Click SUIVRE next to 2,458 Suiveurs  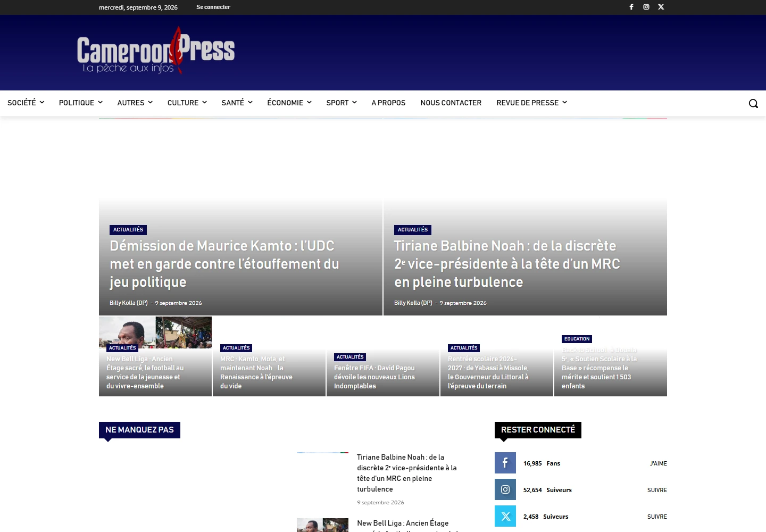[x=657, y=517]
